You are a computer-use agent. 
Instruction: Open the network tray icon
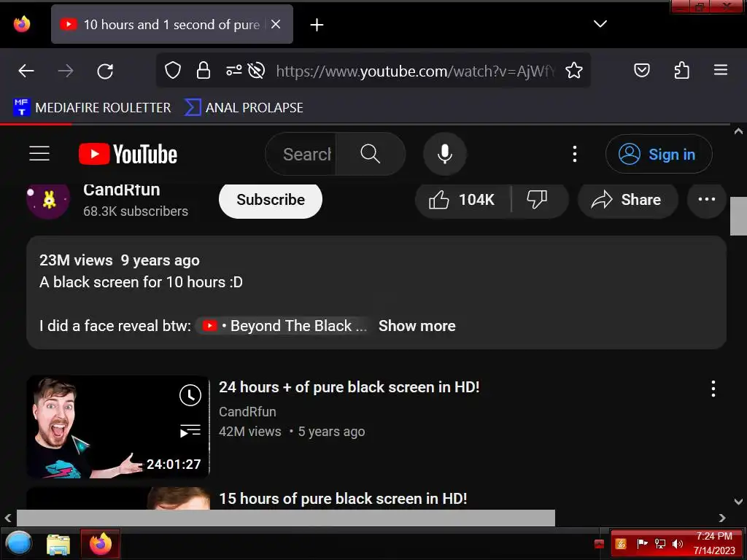click(x=659, y=544)
